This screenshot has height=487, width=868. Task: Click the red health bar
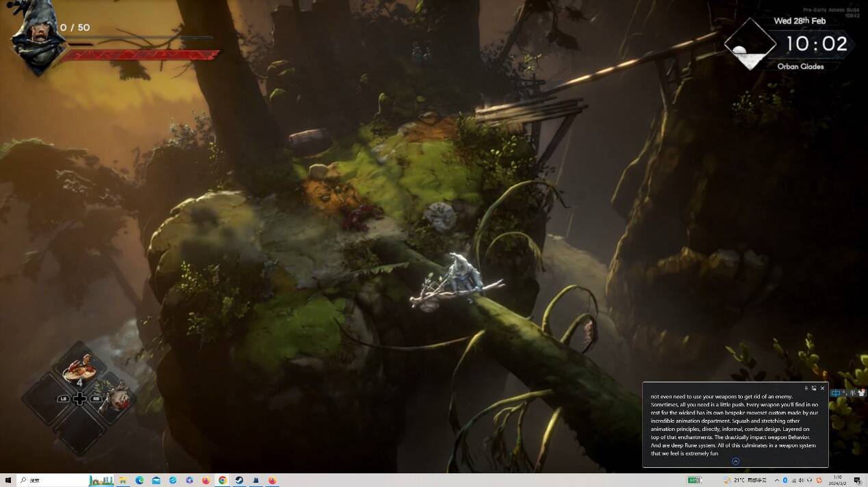coord(139,55)
